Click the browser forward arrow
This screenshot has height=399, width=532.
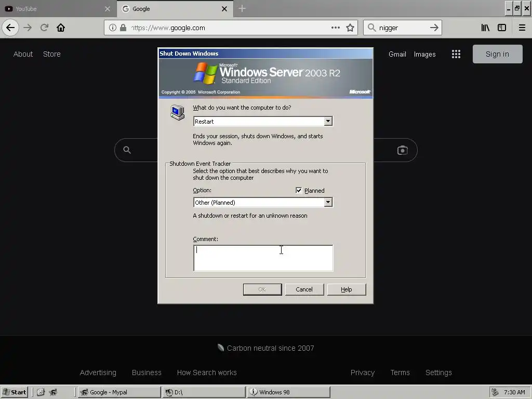(28, 28)
